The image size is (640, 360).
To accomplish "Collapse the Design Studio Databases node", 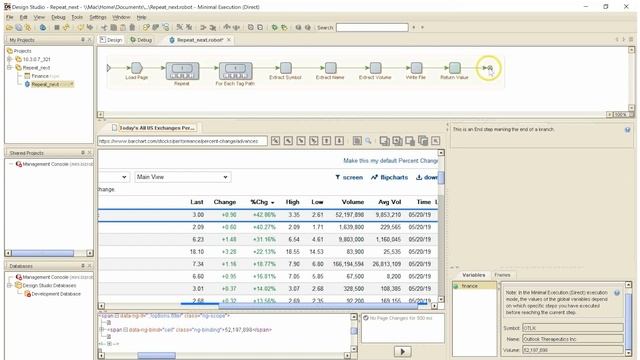I will coord(9,285).
